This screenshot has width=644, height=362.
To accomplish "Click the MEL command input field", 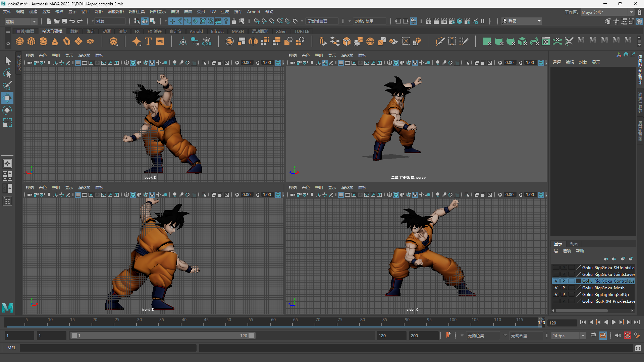I will point(108,348).
